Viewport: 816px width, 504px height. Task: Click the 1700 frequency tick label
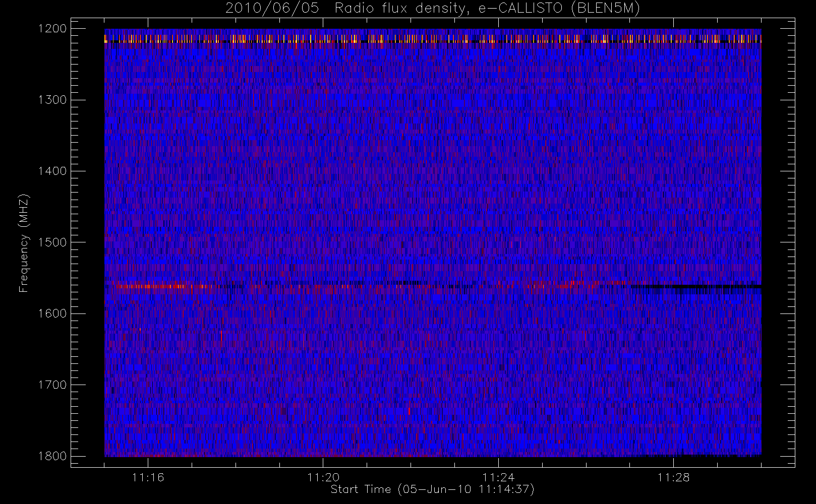coord(52,385)
